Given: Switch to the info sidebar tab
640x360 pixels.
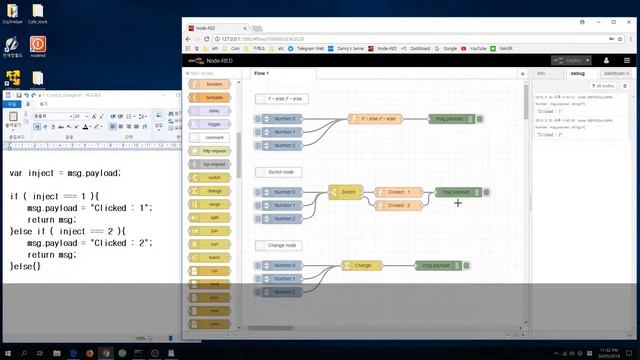Looking at the screenshot, I should pyautogui.click(x=548, y=73).
